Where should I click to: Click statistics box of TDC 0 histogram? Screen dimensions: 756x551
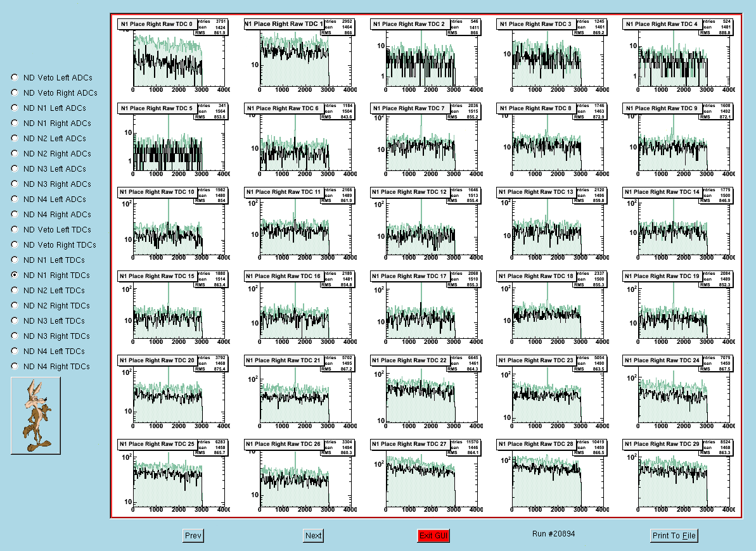212,27
